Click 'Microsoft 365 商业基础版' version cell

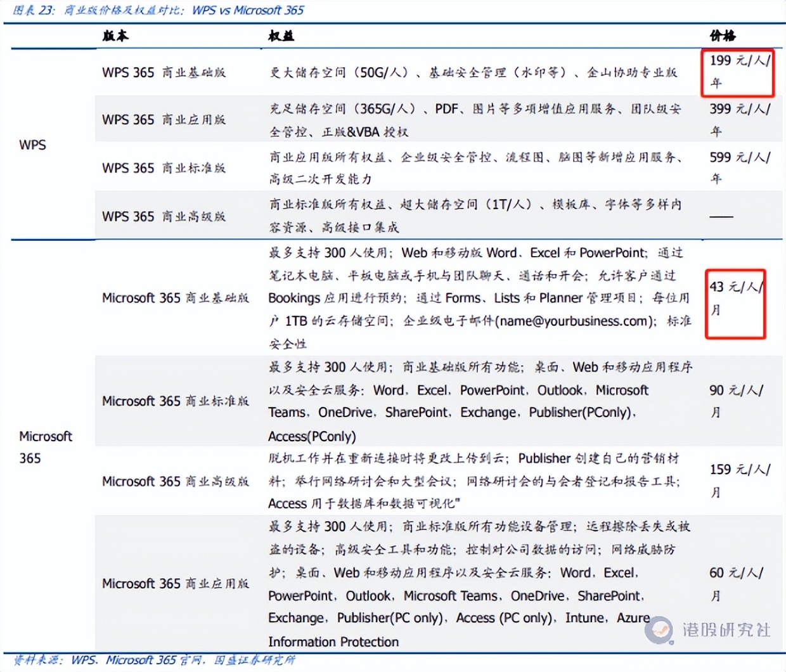pos(176,298)
